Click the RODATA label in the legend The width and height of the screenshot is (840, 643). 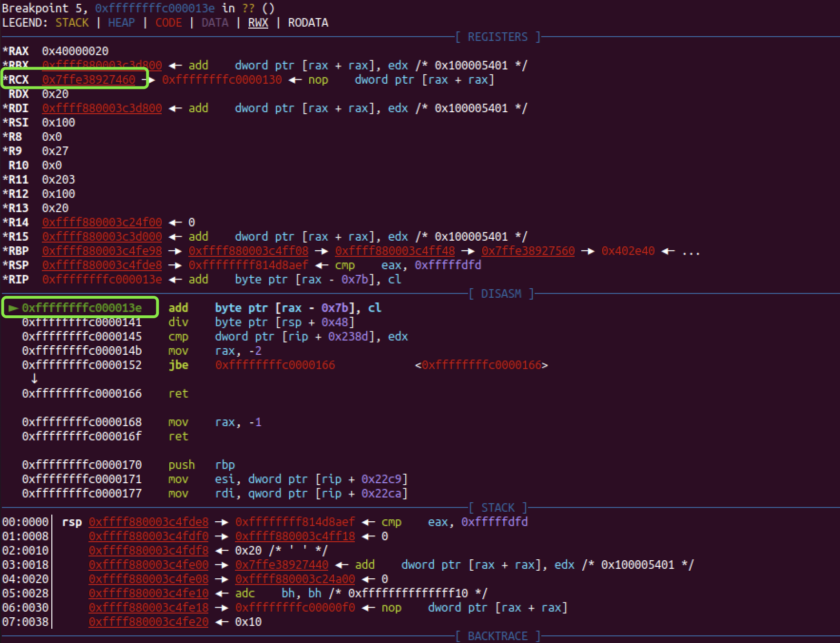308,23
